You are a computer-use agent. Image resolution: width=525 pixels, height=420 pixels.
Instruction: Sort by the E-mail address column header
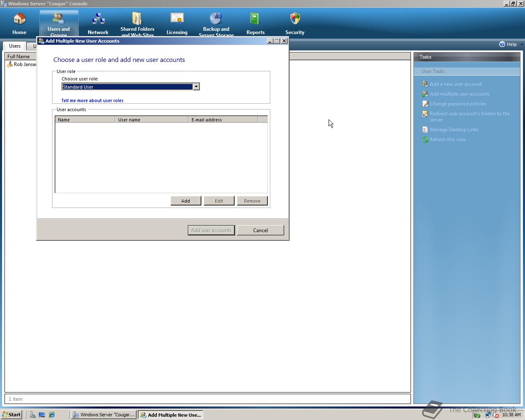click(x=224, y=119)
